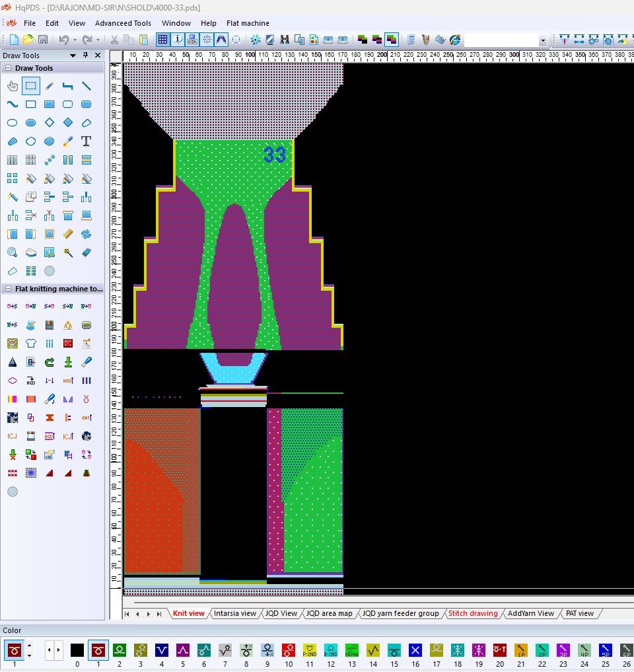Toggle the grid display toolbar button

point(162,40)
